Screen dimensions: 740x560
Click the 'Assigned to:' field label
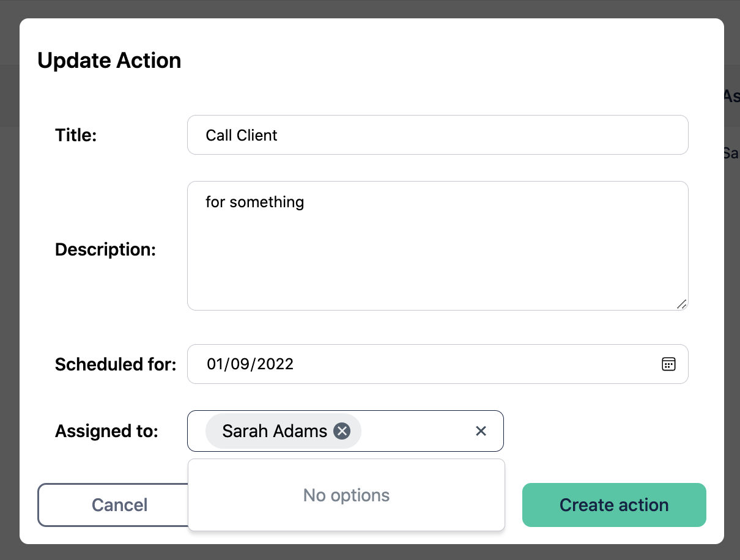pos(106,431)
